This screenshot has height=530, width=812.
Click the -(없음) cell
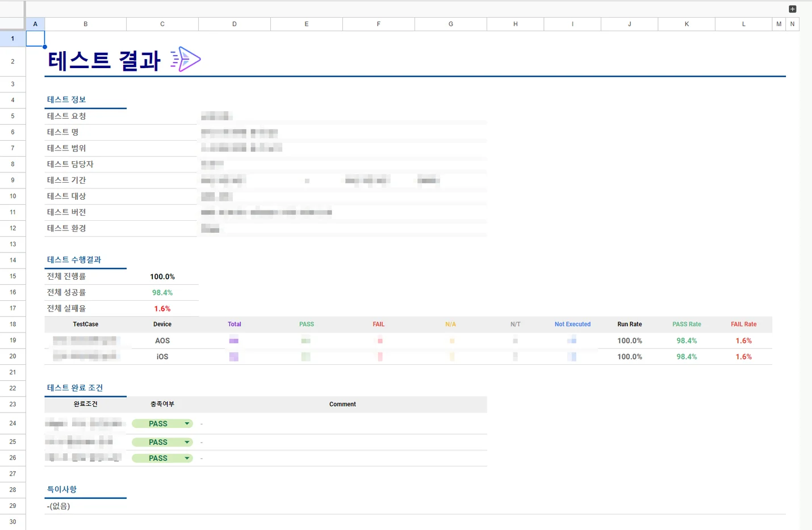click(x=58, y=506)
